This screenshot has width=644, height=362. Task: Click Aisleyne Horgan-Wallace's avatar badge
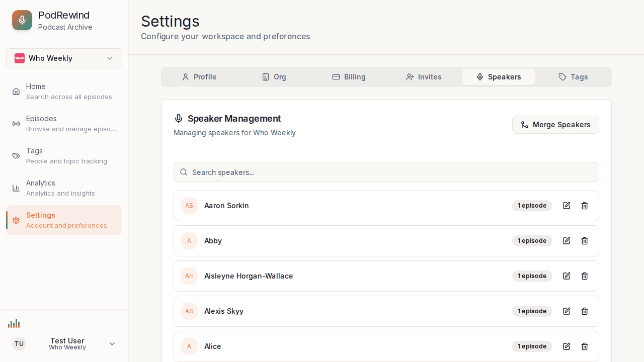[189, 276]
